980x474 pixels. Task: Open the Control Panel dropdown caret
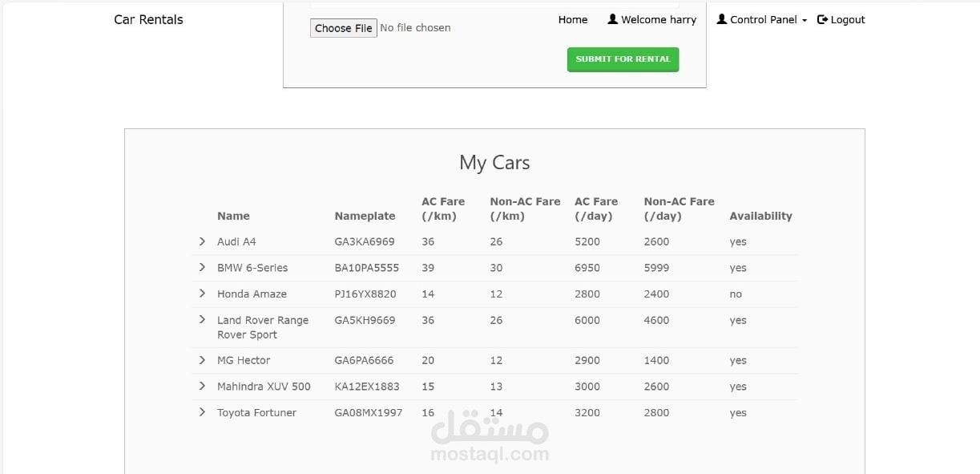pyautogui.click(x=804, y=21)
